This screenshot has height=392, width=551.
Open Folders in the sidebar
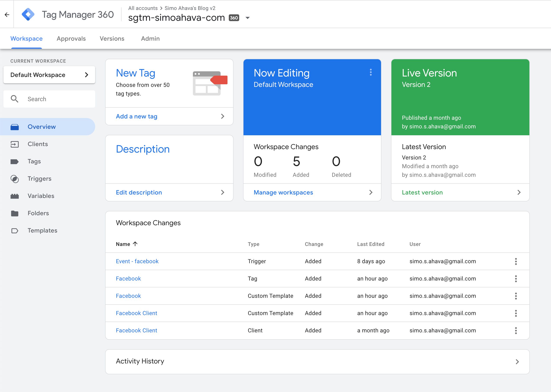pos(38,213)
